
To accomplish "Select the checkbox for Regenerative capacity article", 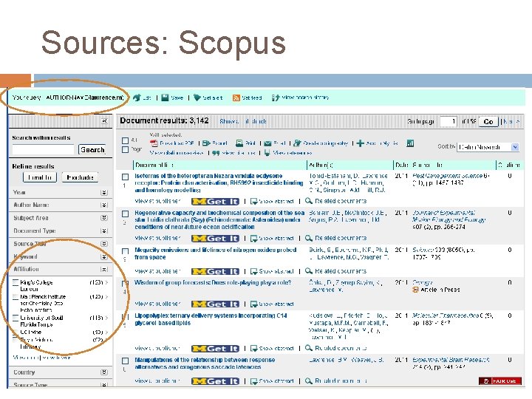I will [125, 214].
